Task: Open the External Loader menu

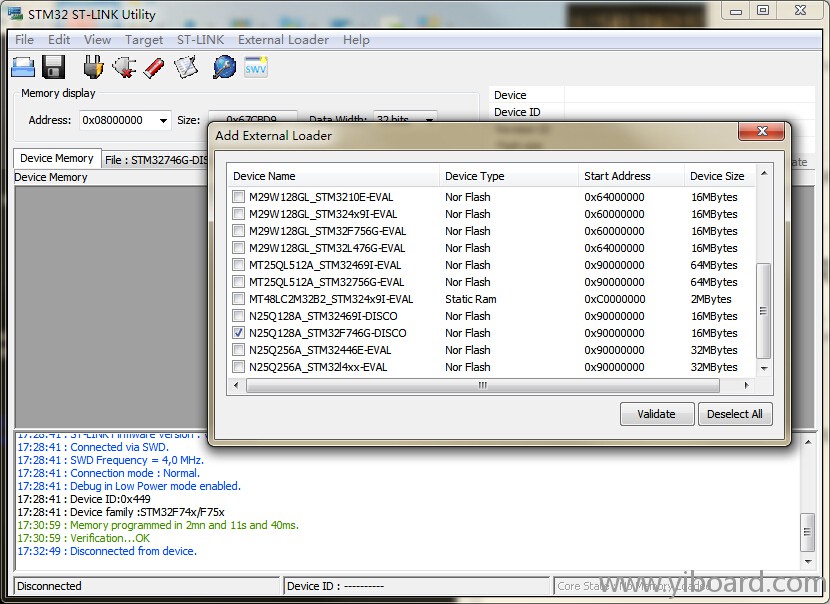Action: click(x=283, y=40)
